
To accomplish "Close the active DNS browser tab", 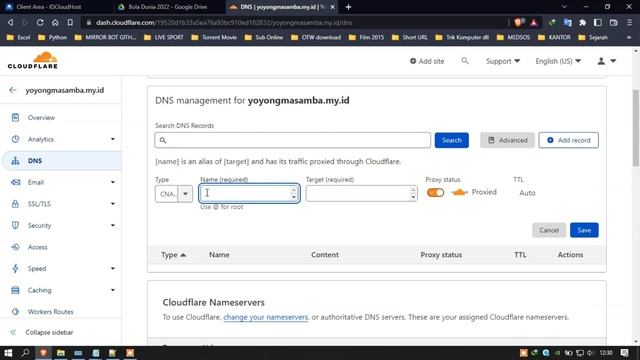I will [333, 7].
